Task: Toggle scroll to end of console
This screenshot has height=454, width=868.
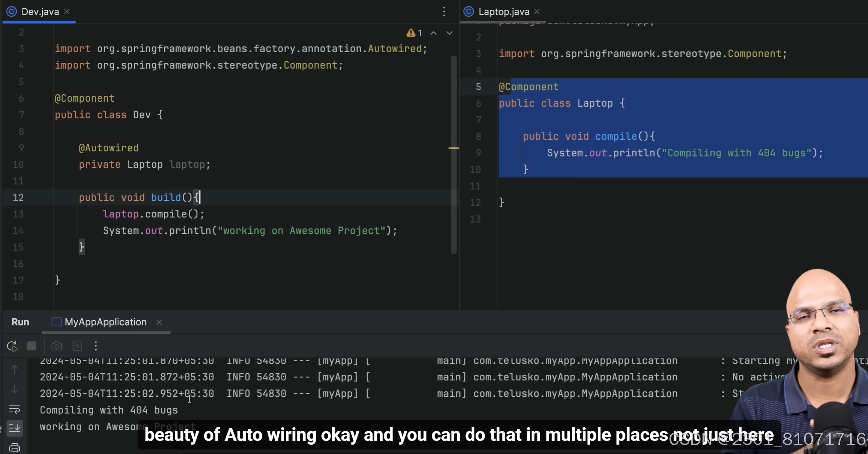Action: tap(14, 428)
